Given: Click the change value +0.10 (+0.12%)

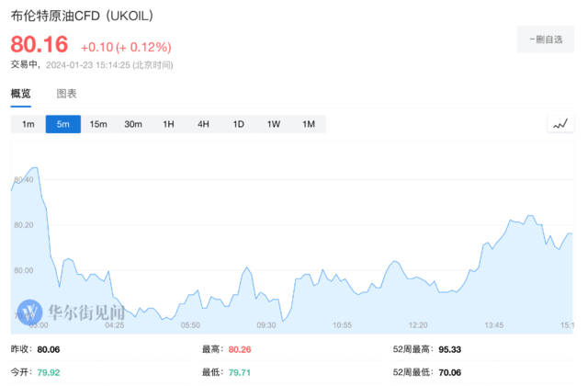Looking at the screenshot, I should point(126,47).
